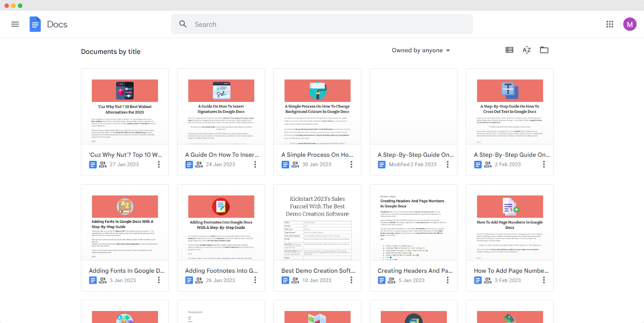Open more options for "How To Add Page Numbe..."
The width and height of the screenshot is (644, 323).
[x=544, y=280]
